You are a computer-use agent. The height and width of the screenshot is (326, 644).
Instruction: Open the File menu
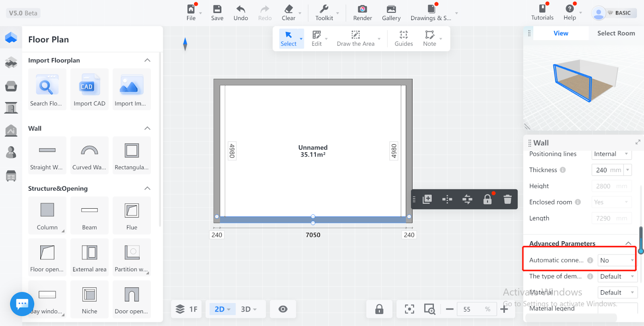pos(191,12)
